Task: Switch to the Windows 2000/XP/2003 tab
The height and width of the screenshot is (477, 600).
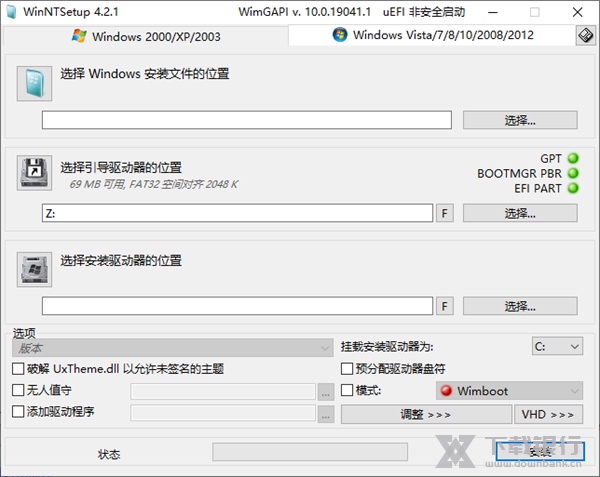Action: pos(146,35)
